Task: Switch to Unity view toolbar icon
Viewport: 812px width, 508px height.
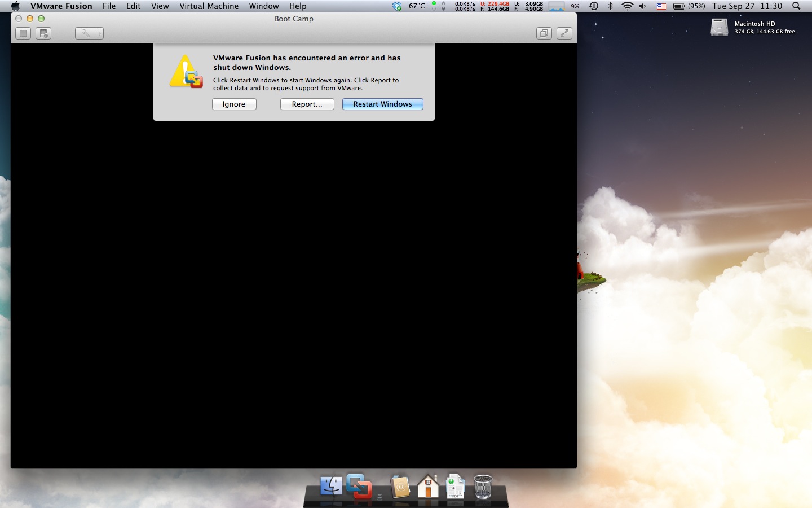Action: pyautogui.click(x=544, y=33)
